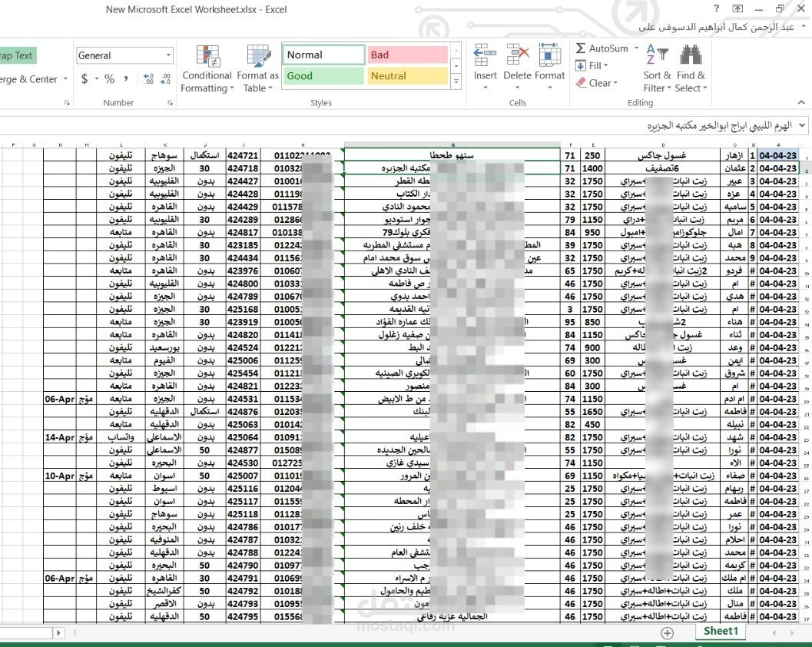Open the Accounting Number Format dropdown arrow

click(x=98, y=77)
